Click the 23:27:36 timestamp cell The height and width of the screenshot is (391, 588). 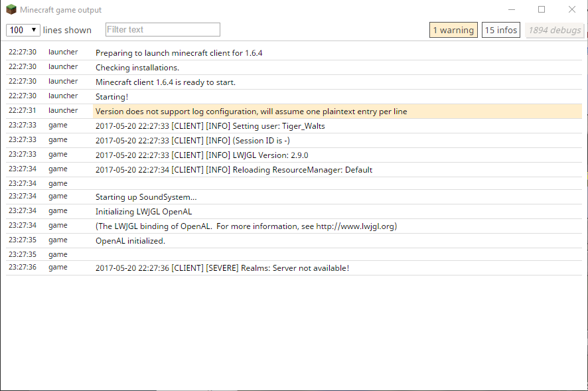click(x=23, y=267)
